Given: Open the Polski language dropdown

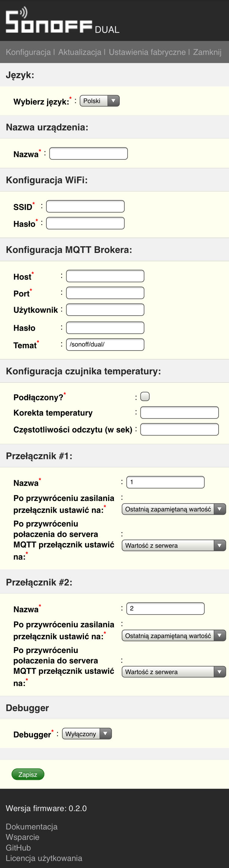Looking at the screenshot, I should pos(100,101).
